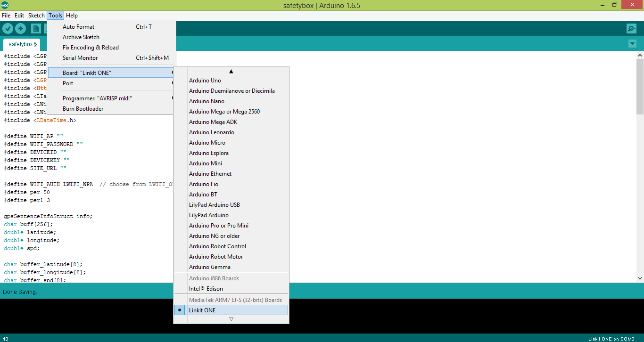Choose Arduino Mega or Mega 2560
644x342 pixels.
click(x=231, y=112)
